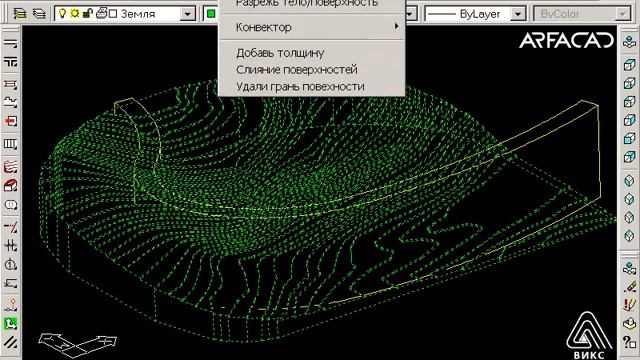
Task: Switch to NE isometric view
Action: (x=629, y=218)
